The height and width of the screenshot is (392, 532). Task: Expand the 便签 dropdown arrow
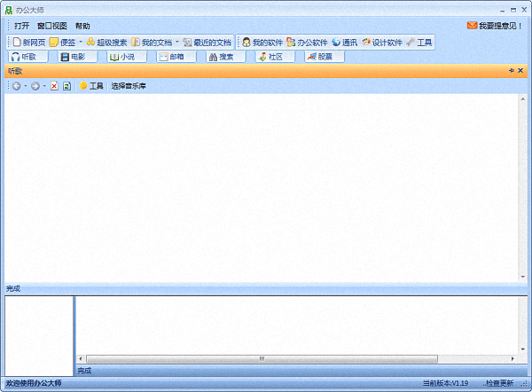tap(81, 42)
